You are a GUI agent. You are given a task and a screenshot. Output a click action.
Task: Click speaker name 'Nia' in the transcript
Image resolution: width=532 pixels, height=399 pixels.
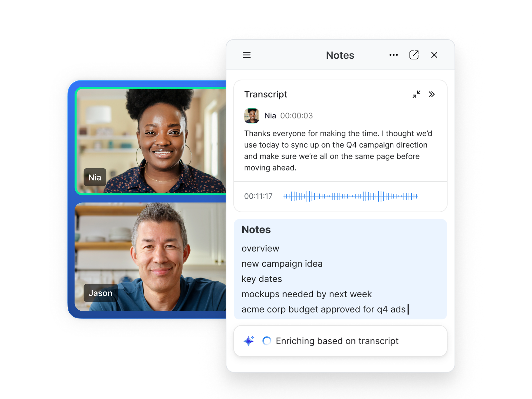click(x=270, y=116)
